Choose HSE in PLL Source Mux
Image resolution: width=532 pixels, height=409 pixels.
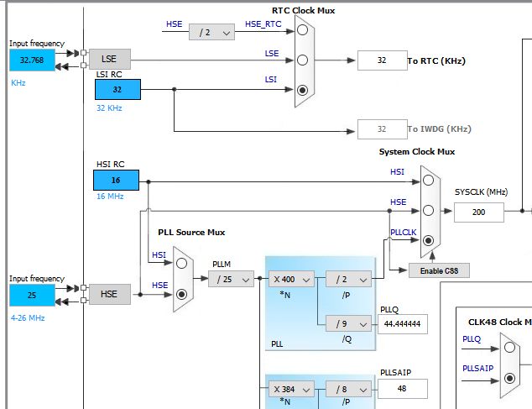tap(181, 294)
